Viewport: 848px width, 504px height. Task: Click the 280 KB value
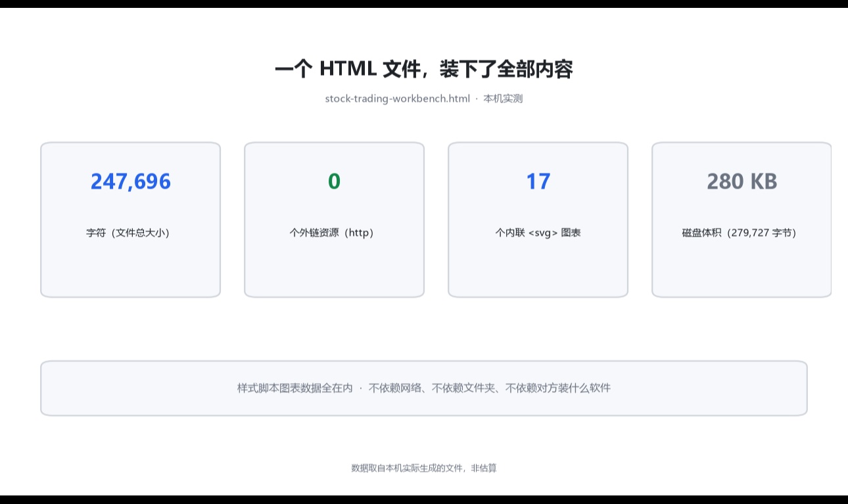pyautogui.click(x=742, y=181)
